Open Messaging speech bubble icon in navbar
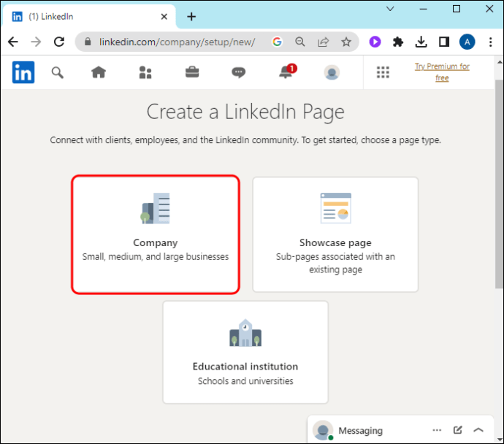The width and height of the screenshot is (504, 444). (239, 72)
